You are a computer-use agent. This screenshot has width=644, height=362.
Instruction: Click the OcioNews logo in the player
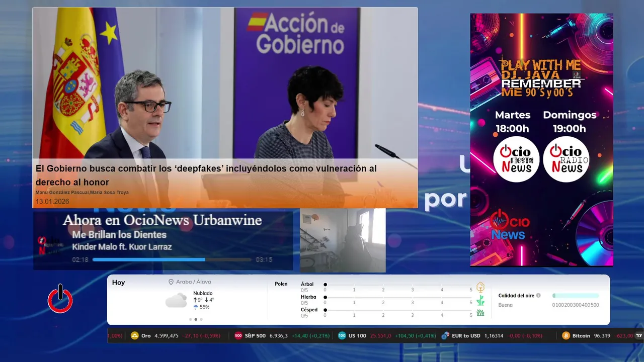tap(50, 245)
